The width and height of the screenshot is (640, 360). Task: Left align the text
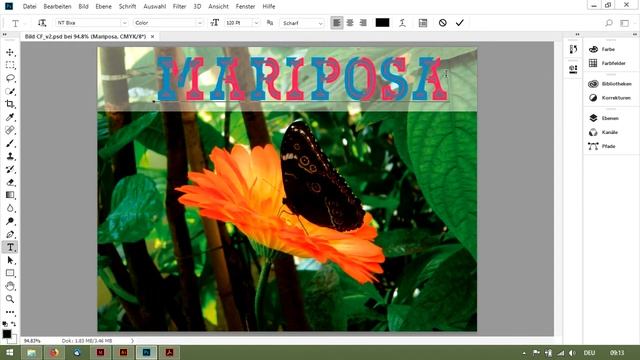[337, 23]
